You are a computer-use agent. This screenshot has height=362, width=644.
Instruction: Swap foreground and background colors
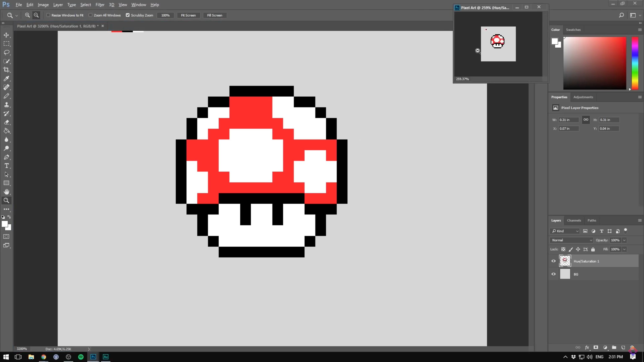coord(9,217)
